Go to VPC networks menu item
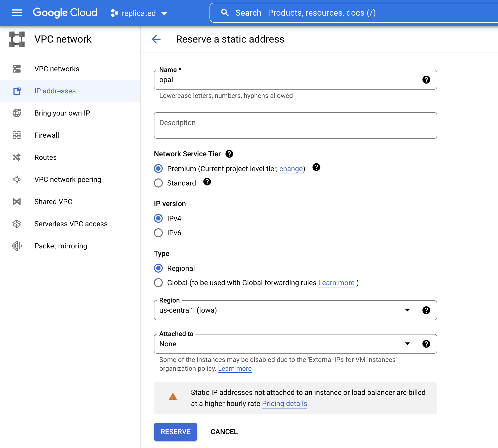 pos(57,69)
